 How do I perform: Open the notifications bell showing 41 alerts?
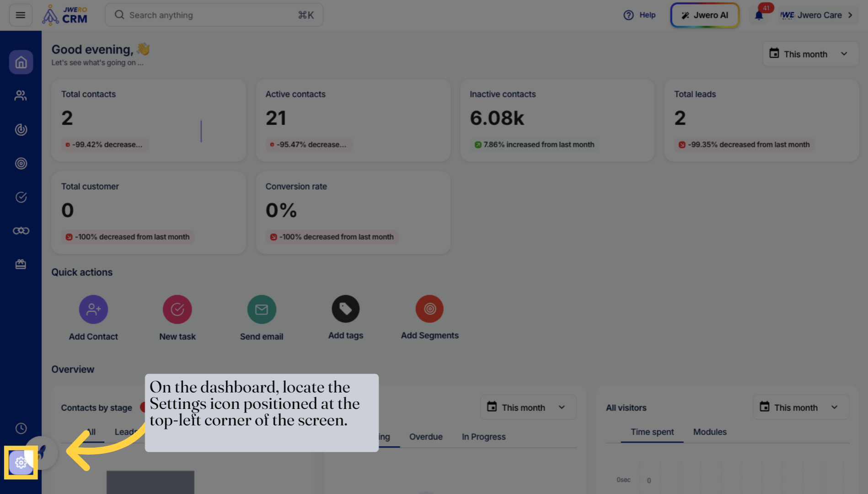point(759,15)
